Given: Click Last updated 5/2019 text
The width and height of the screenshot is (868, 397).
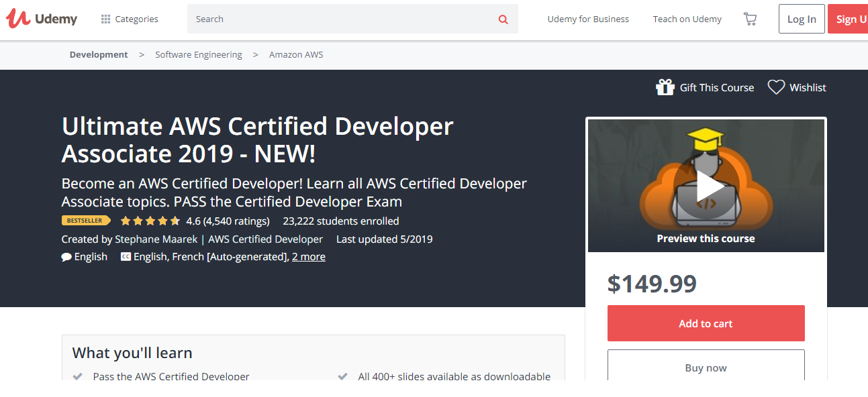Looking at the screenshot, I should coord(385,239).
